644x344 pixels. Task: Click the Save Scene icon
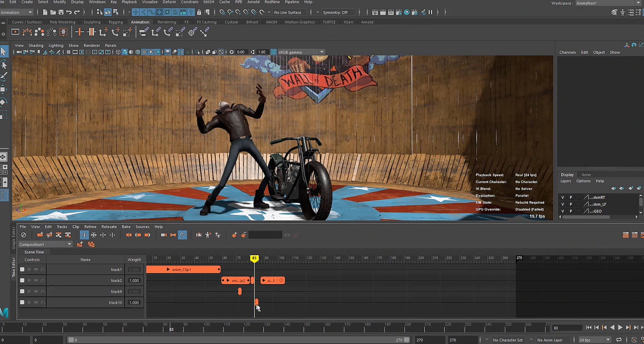pyautogui.click(x=61, y=12)
